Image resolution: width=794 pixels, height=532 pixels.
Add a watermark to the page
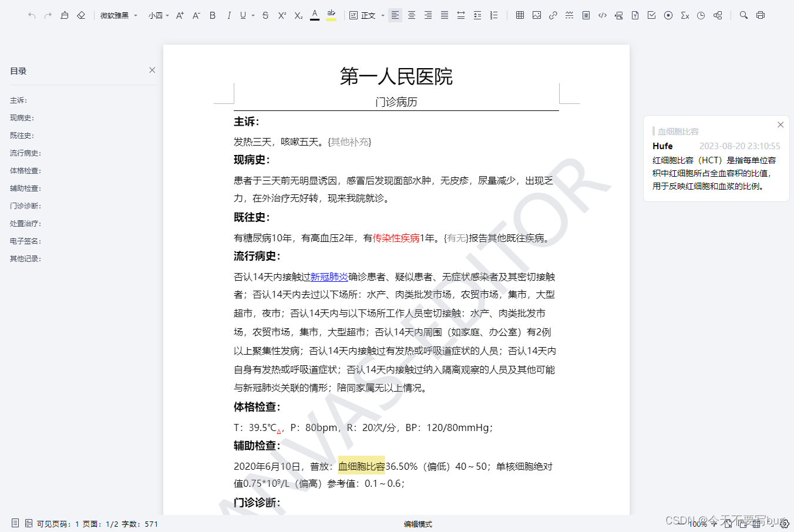pos(586,15)
